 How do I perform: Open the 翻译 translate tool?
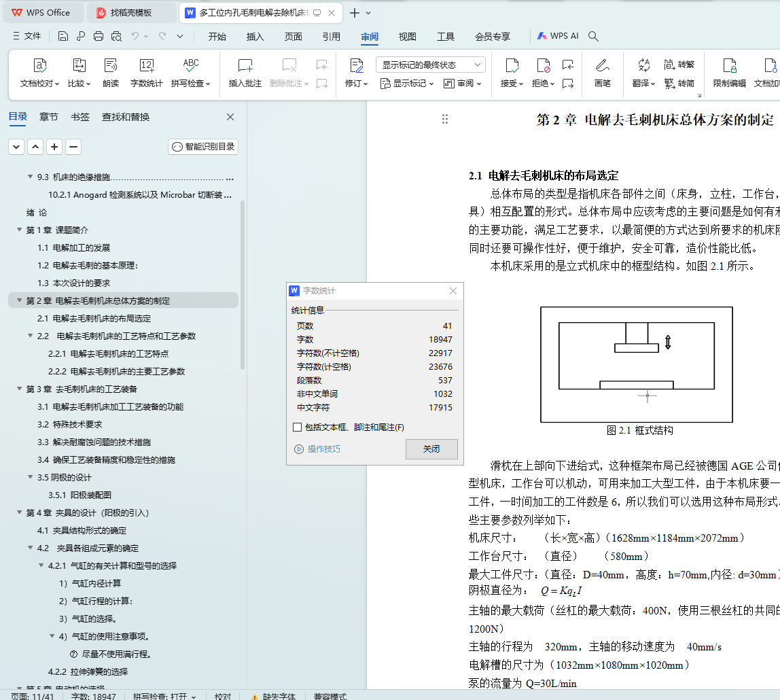click(643, 73)
